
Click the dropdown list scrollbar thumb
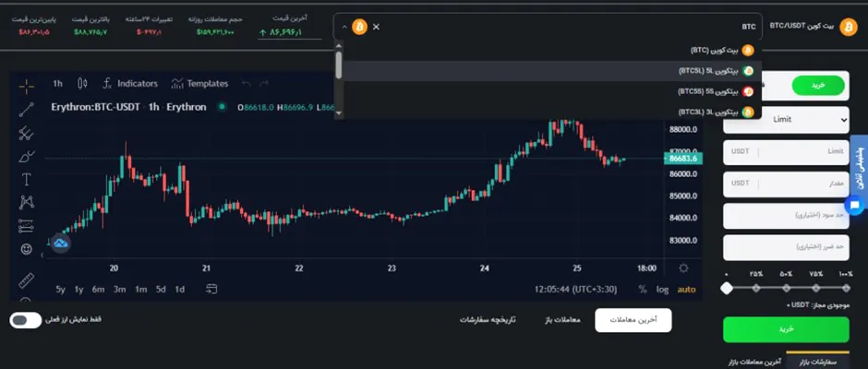pos(339,65)
